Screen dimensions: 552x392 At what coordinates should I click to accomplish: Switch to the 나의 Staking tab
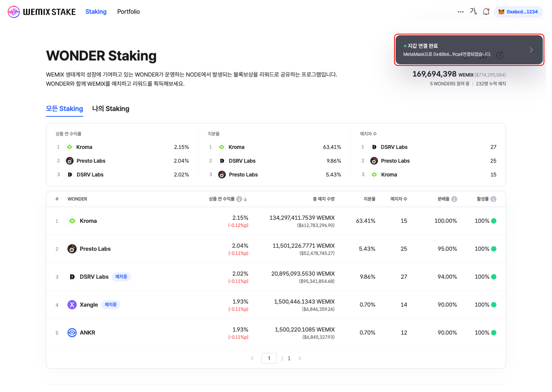click(110, 109)
